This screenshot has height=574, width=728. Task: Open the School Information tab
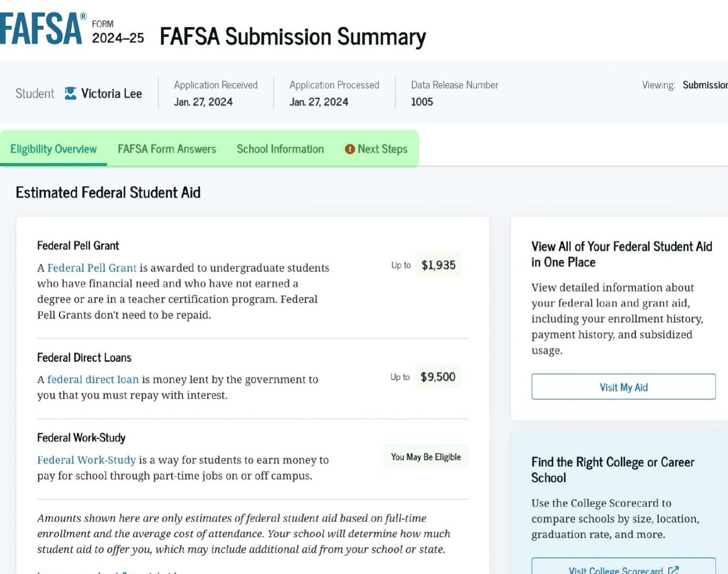tap(280, 149)
